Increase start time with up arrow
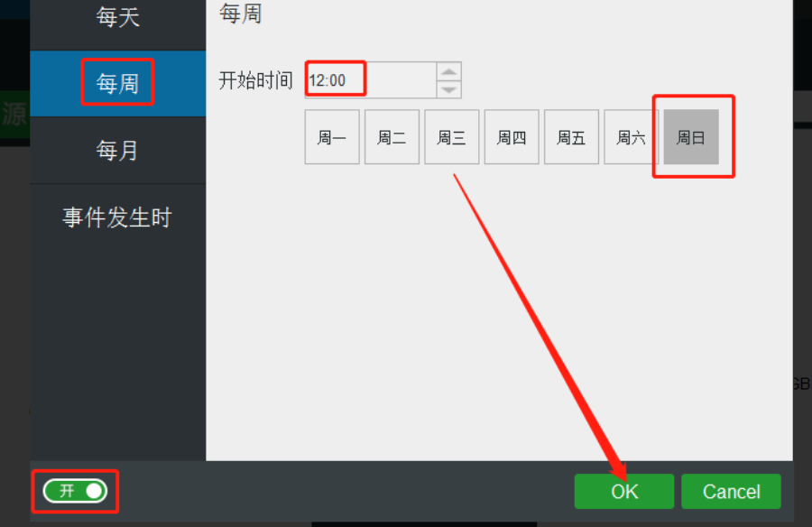 [x=449, y=71]
